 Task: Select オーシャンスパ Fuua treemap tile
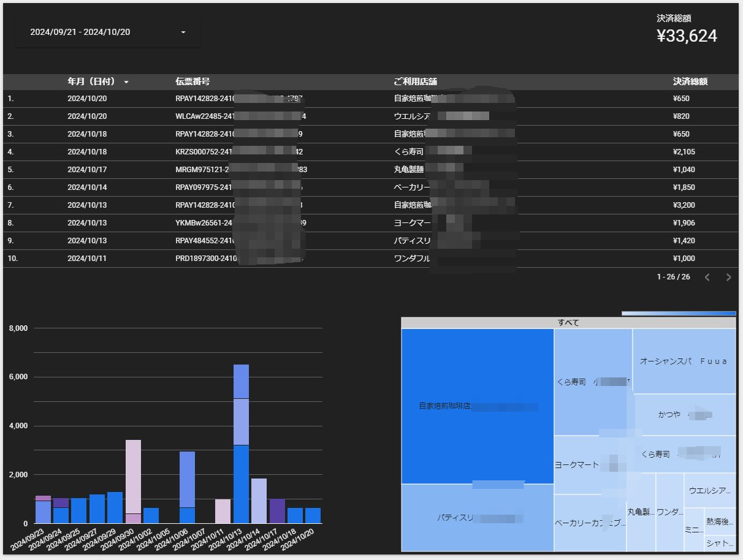point(684,361)
